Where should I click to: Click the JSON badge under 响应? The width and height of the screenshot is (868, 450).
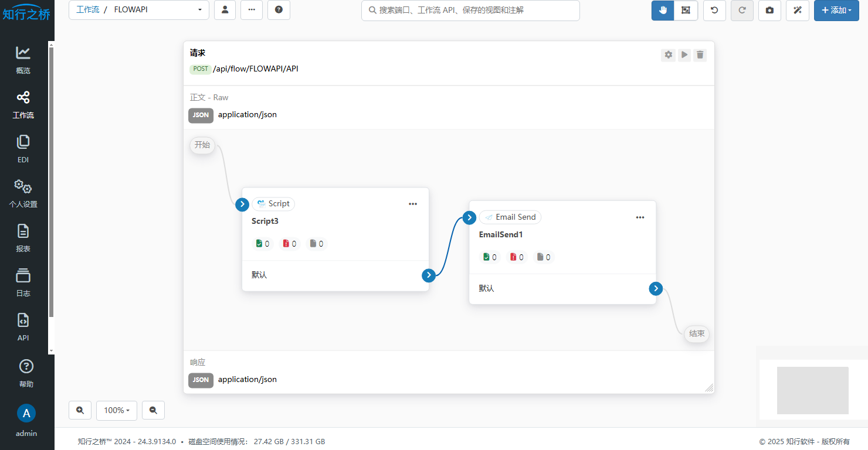[201, 380]
